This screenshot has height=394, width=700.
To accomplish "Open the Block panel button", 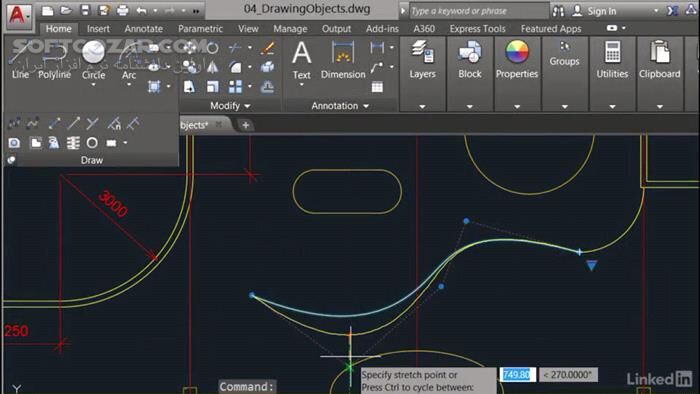I will pyautogui.click(x=470, y=59).
